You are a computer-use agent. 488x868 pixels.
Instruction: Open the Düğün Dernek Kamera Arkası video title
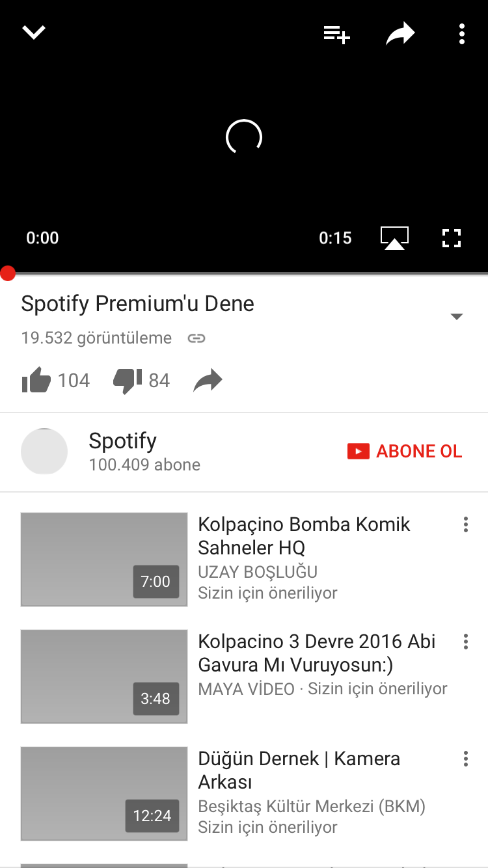pos(299,770)
